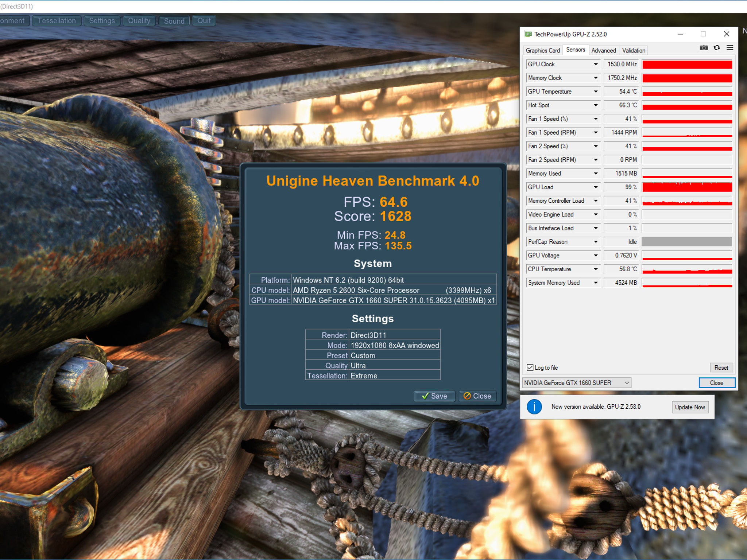Image resolution: width=747 pixels, height=560 pixels.
Task: Select the Sensors tab
Action: pyautogui.click(x=576, y=50)
